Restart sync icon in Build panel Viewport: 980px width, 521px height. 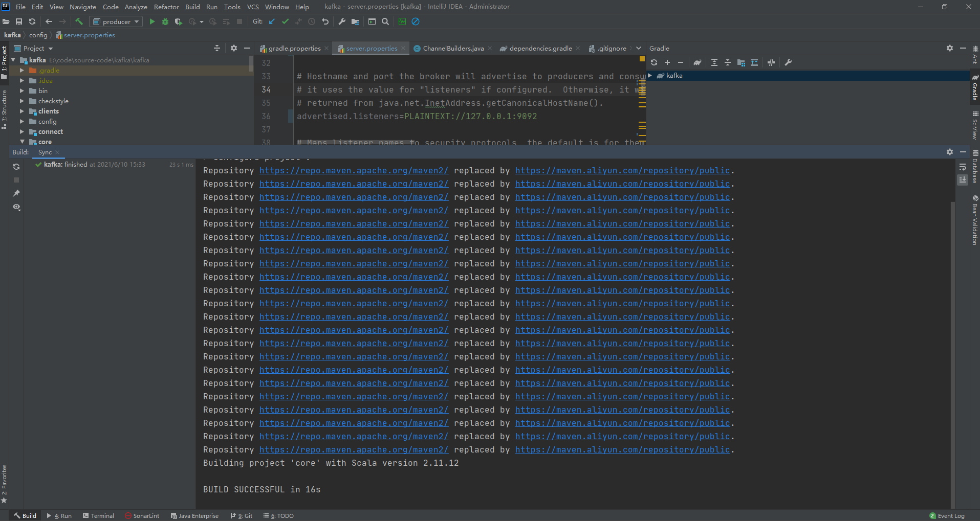[x=16, y=167]
